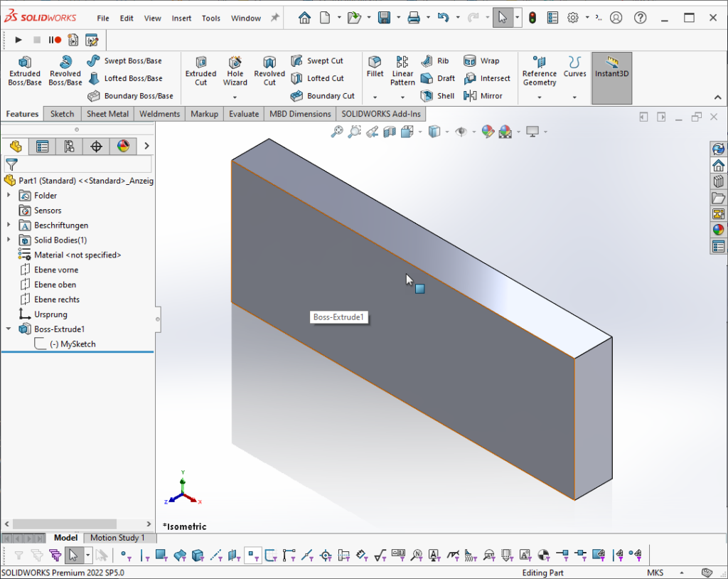Open the Motion Study 1 tab
The image size is (728, 579).
tap(117, 538)
